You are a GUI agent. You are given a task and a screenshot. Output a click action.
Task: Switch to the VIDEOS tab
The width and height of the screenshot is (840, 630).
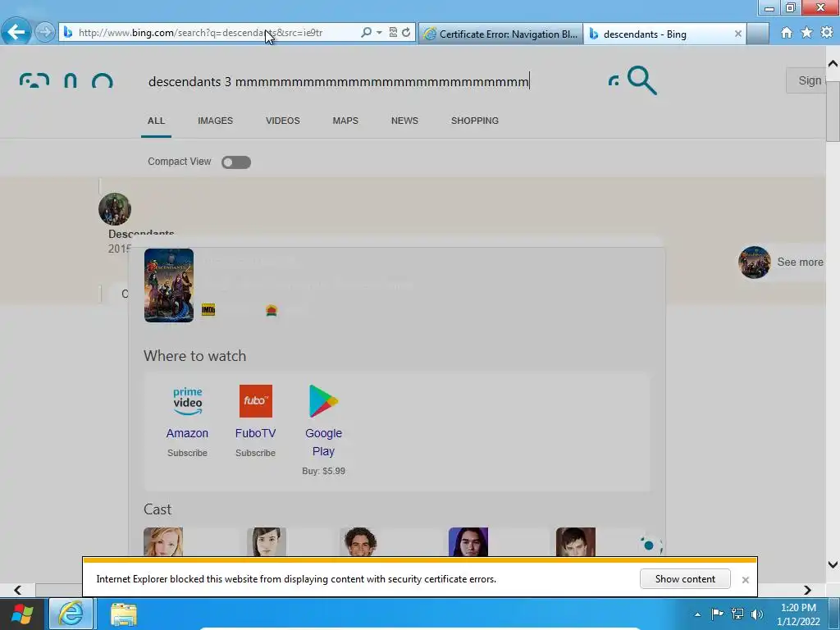tap(283, 121)
